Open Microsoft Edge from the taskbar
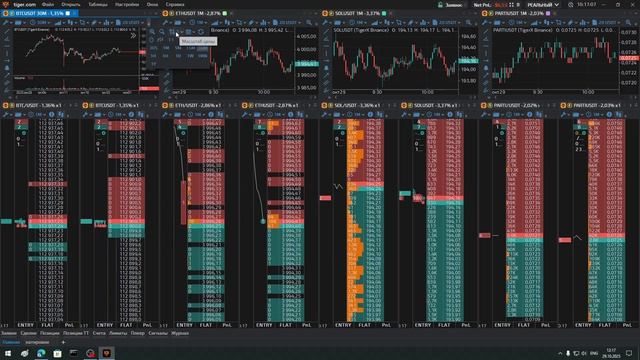640x360 pixels. [41, 353]
